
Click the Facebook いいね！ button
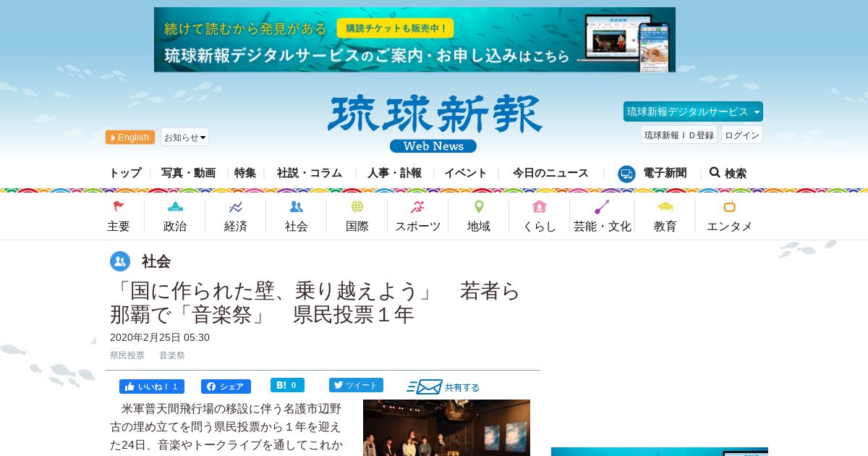pos(152,387)
